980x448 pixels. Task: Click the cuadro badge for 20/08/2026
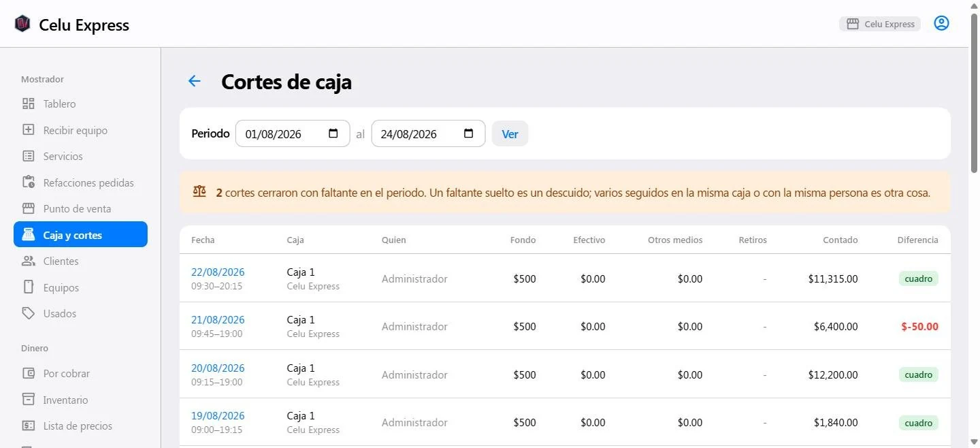919,374
